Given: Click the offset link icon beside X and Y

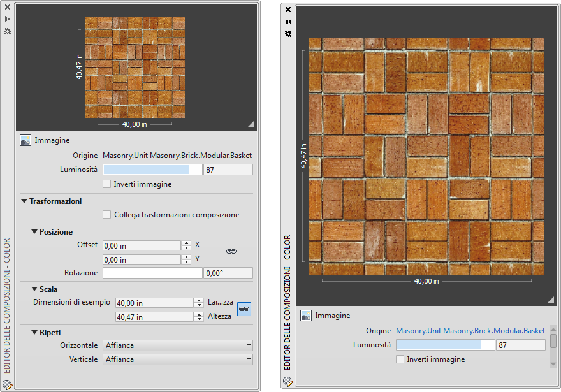Looking at the screenshot, I should pyautogui.click(x=231, y=252).
